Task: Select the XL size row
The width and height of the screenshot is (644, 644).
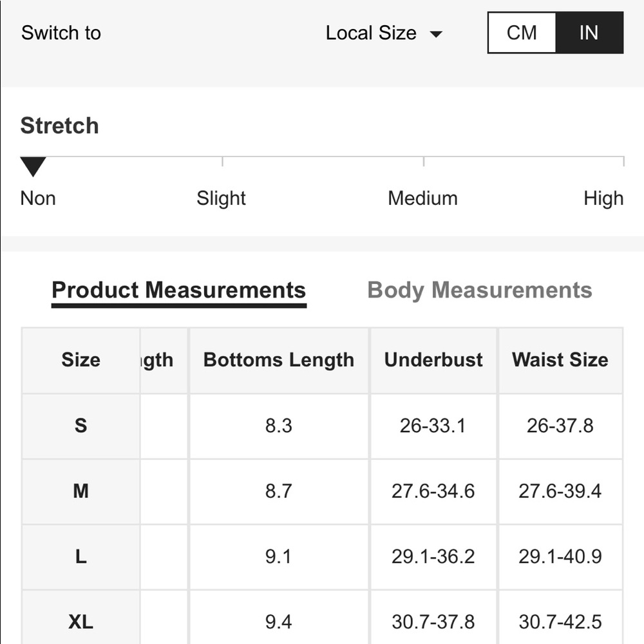Action: 323,618
